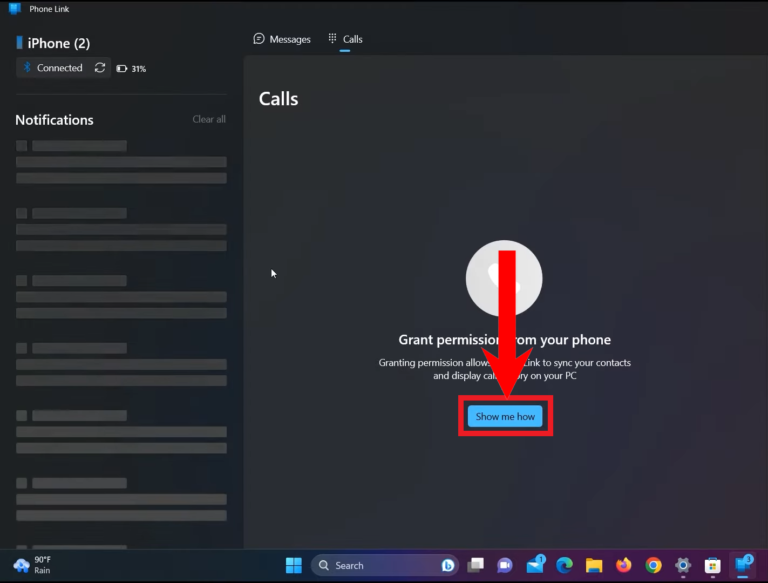Launch the Teams Chat taskbar icon
The height and width of the screenshot is (583, 768).
[x=504, y=565]
